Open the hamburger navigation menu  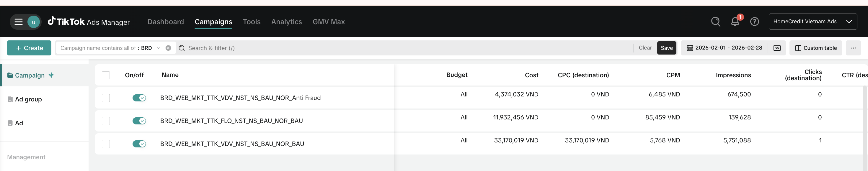(19, 22)
